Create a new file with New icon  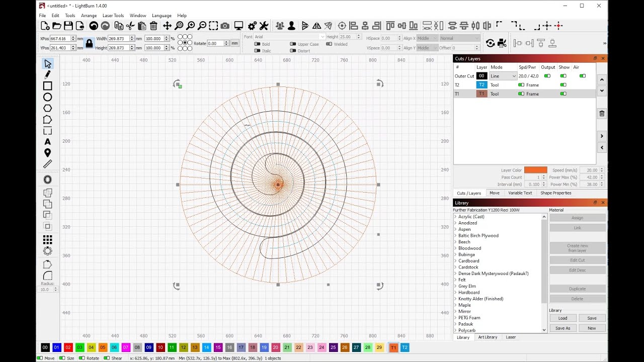coord(45,26)
